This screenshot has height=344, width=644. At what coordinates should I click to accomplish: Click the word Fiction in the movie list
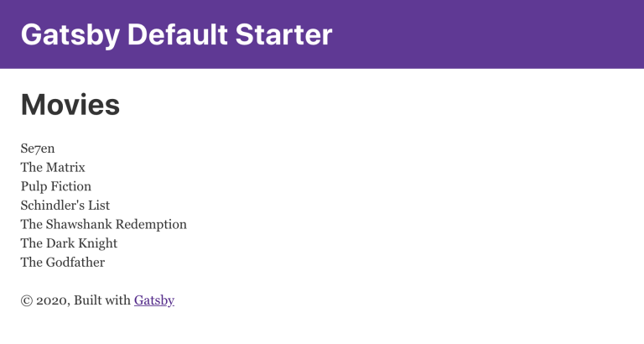[x=72, y=186]
